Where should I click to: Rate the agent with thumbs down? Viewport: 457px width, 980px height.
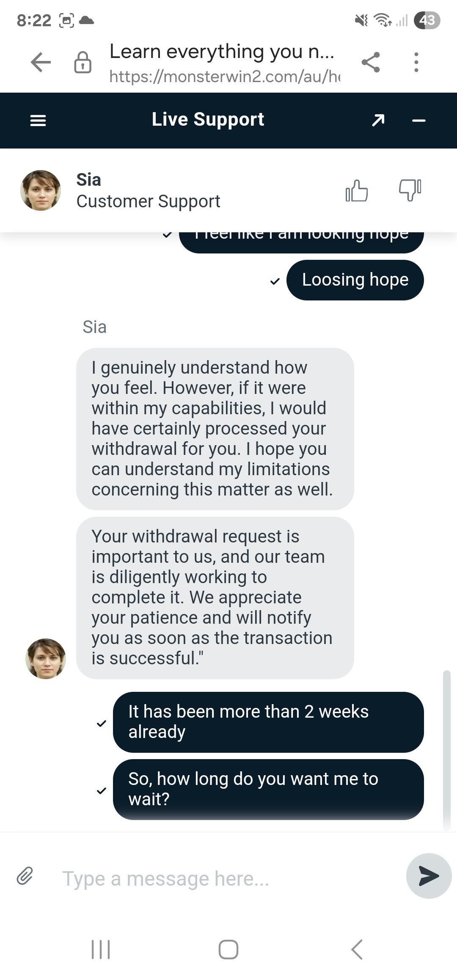(x=410, y=190)
